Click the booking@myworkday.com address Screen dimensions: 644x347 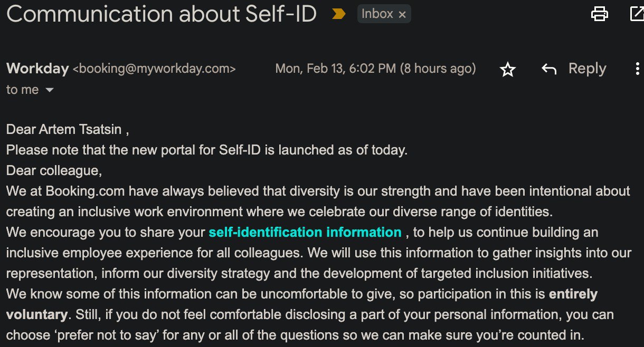pos(154,69)
